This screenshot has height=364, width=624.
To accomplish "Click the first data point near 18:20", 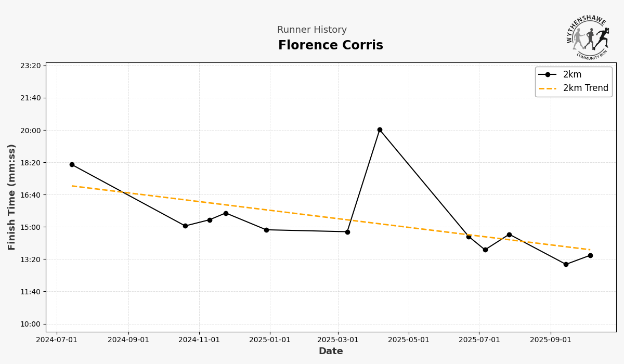I will 72,164.
